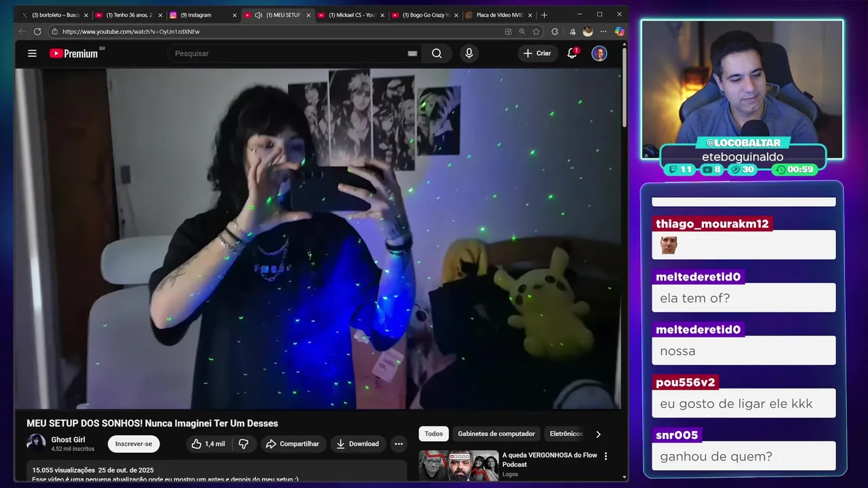Select the Gabinetes de computador chip
This screenshot has width=868, height=488.
click(x=496, y=434)
